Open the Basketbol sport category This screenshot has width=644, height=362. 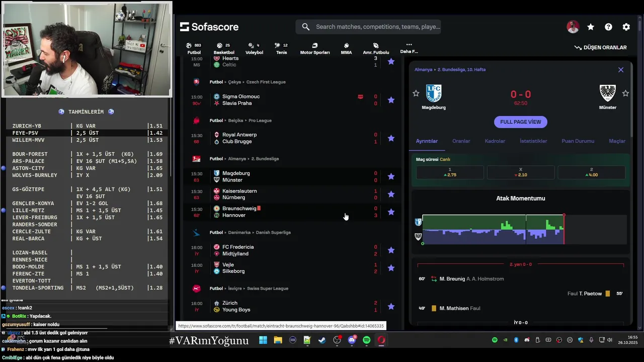[x=224, y=48]
